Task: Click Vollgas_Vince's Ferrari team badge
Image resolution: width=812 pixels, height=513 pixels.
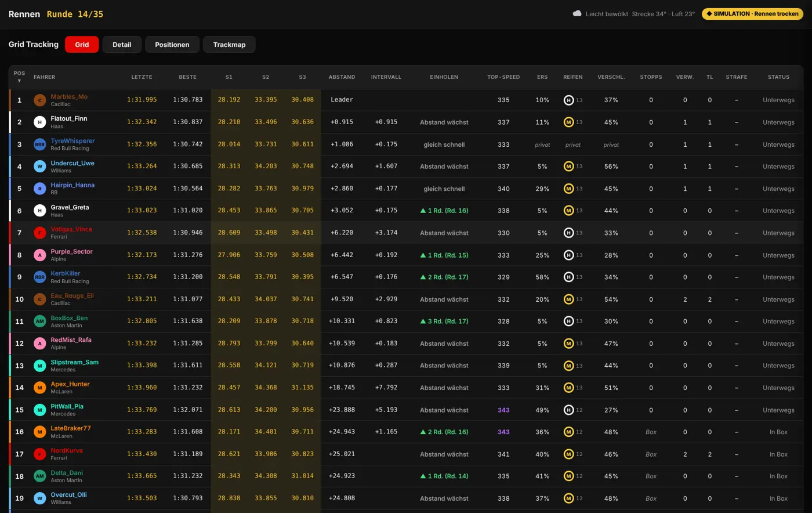Action: click(x=39, y=233)
